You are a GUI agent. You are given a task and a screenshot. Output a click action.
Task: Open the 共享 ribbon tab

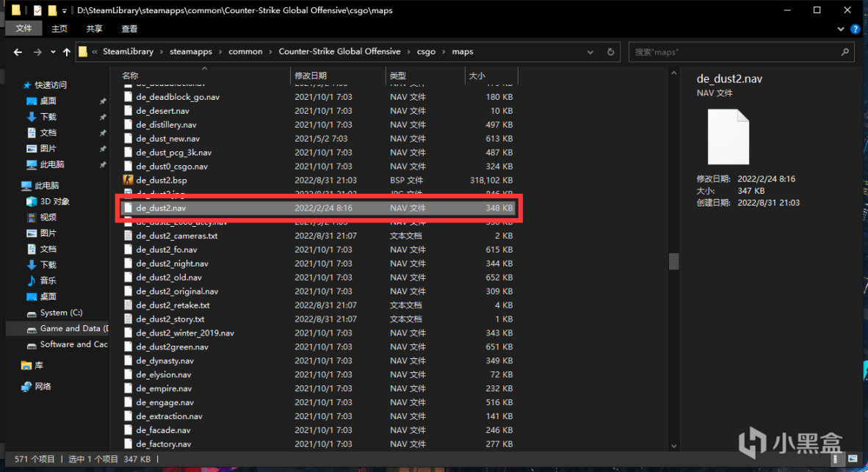tap(94, 29)
